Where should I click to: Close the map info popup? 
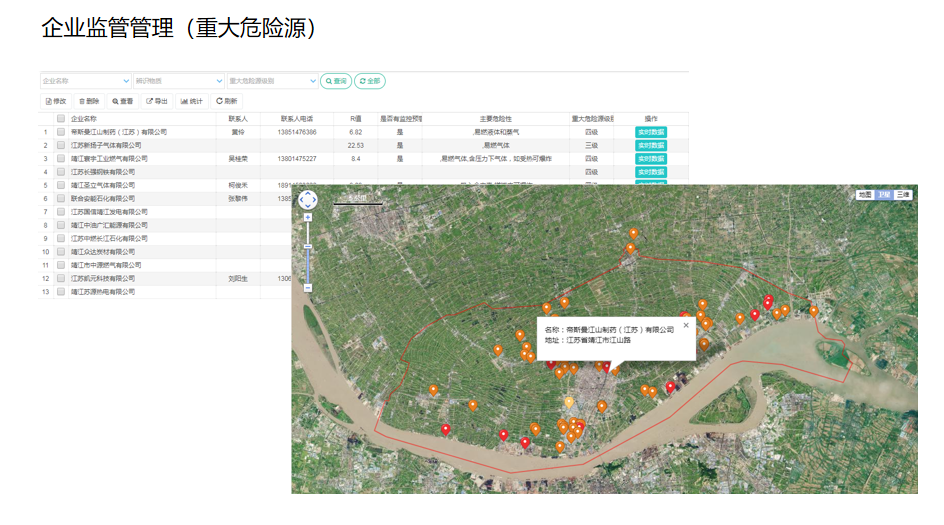(686, 325)
